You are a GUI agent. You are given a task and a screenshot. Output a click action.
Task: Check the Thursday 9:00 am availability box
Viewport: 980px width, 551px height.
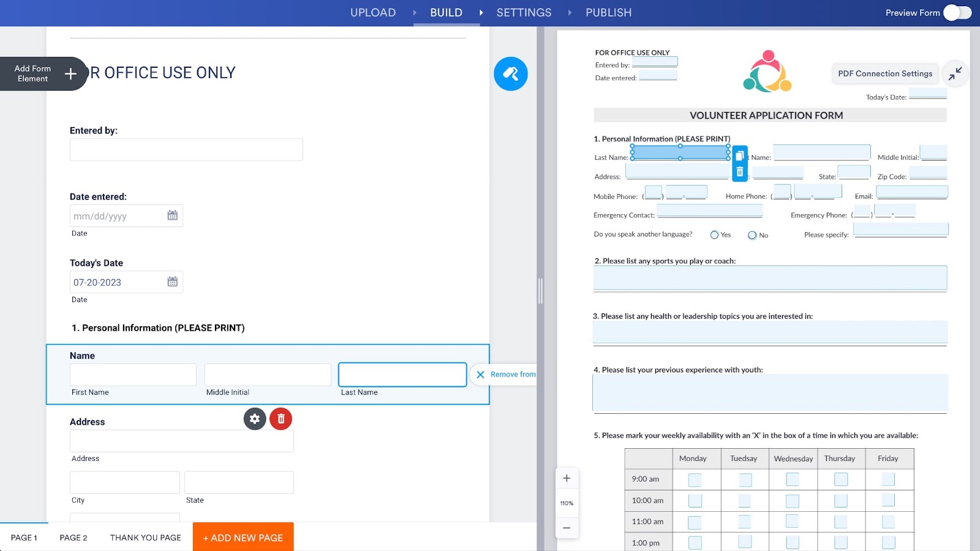pos(841,479)
